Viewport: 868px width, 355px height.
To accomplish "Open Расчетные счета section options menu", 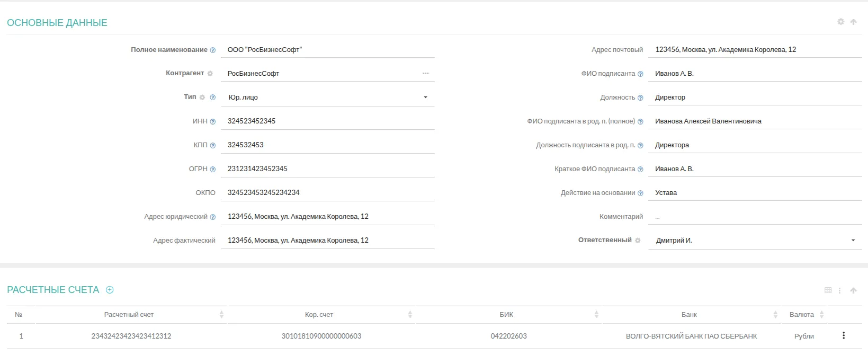I will click(x=839, y=290).
